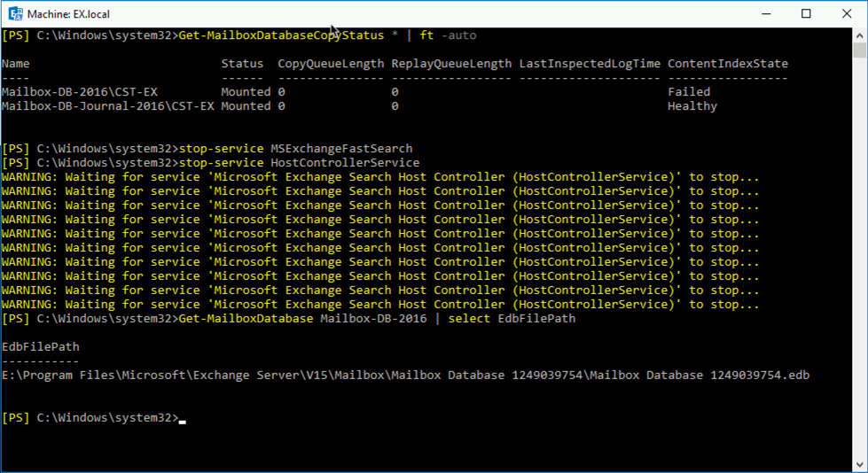Image resolution: width=868 pixels, height=473 pixels.
Task: Click the 'CopyQueueLength' column header
Action: tap(331, 64)
